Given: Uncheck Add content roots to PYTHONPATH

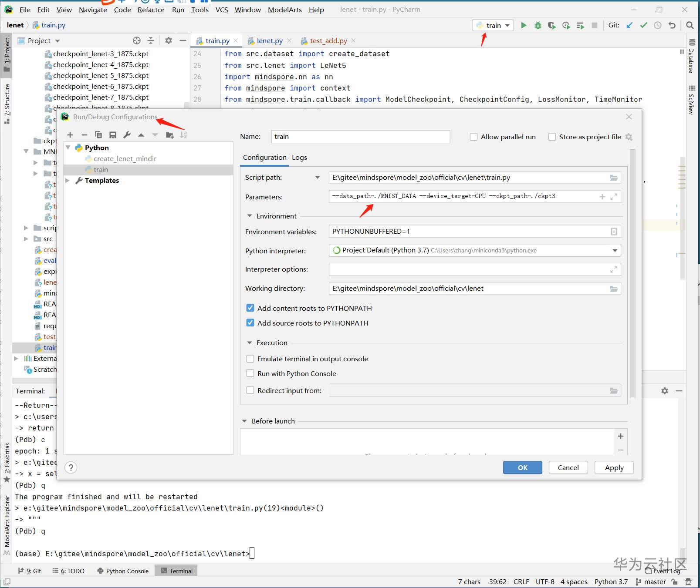Looking at the screenshot, I should [x=250, y=308].
